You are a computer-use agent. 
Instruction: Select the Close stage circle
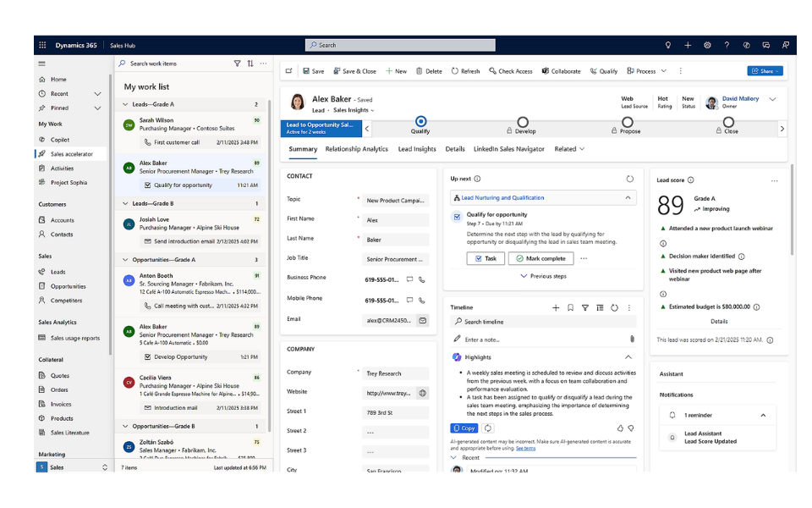click(x=728, y=122)
